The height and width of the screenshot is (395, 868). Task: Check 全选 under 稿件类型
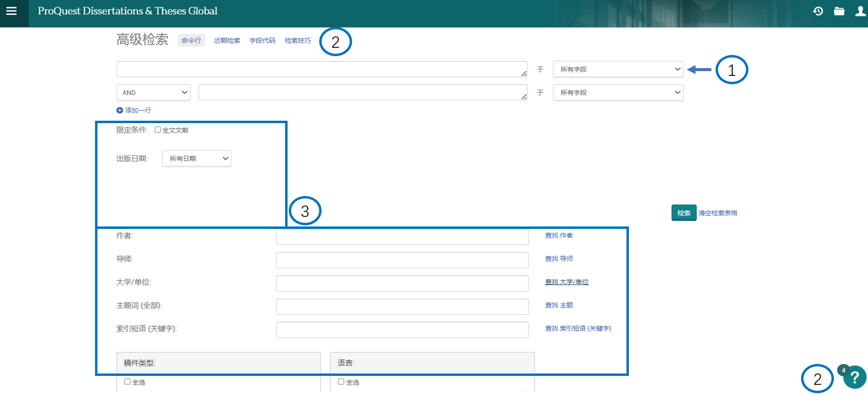(127, 382)
